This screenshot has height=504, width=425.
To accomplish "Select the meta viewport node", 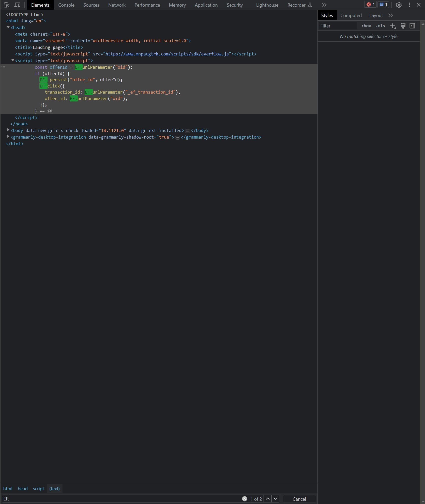I will (103, 41).
